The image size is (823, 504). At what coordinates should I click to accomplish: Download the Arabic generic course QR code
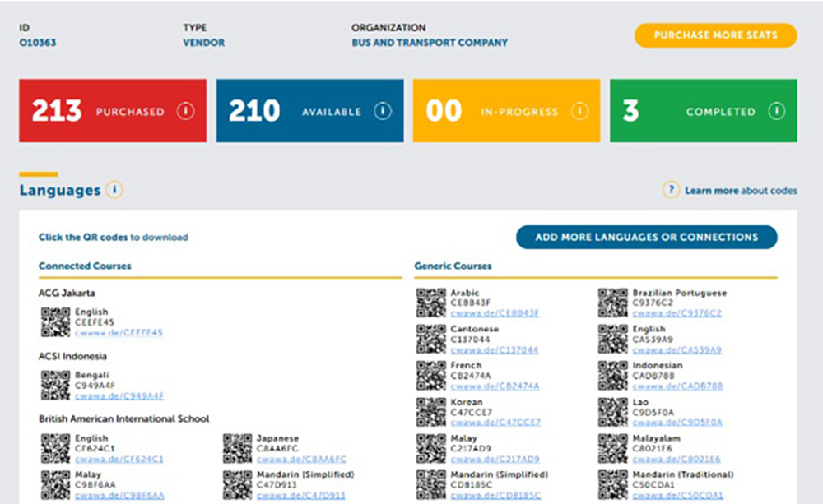click(431, 303)
